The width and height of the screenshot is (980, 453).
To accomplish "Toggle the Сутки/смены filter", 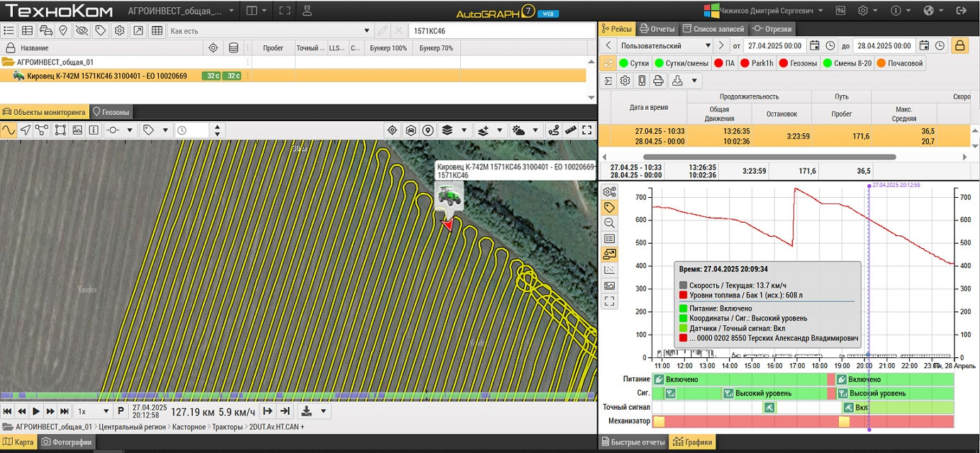I will pyautogui.click(x=681, y=63).
